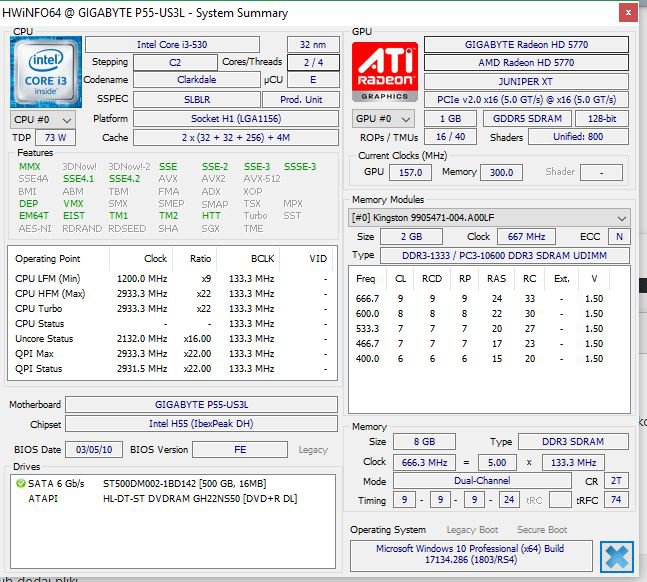Click the green SATA drive status icon
647x582 pixels.
(20, 483)
